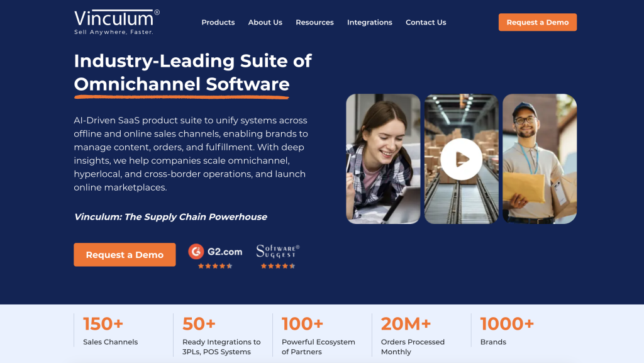Image resolution: width=644 pixels, height=363 pixels.
Task: Click the smiling woman with tablet image
Action: pyautogui.click(x=383, y=159)
